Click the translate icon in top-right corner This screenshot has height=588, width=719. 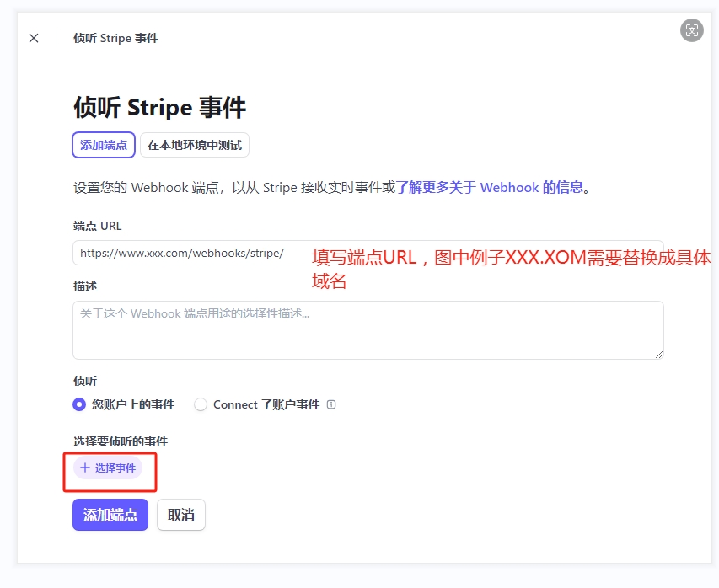click(x=691, y=30)
